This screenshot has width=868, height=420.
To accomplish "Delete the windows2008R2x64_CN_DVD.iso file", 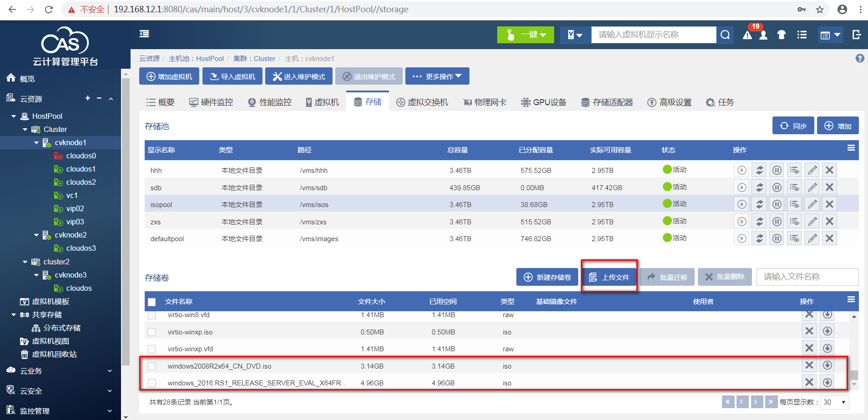I will coord(809,365).
